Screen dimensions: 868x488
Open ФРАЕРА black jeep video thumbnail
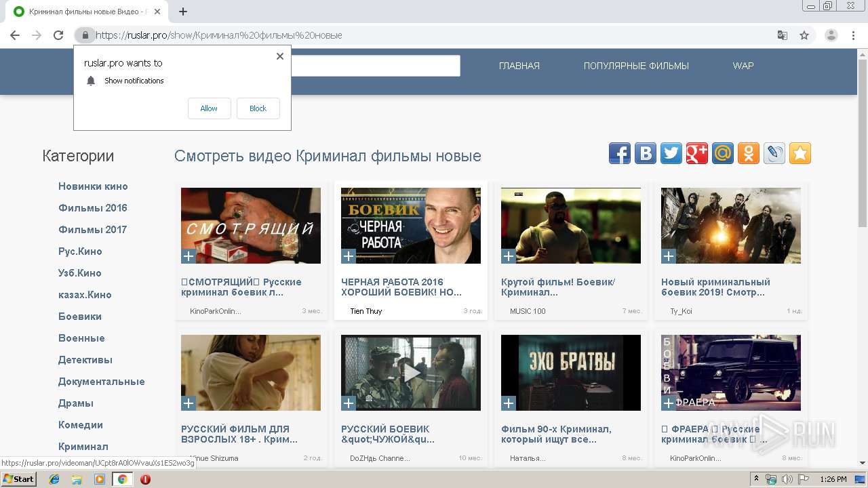pyautogui.click(x=731, y=373)
